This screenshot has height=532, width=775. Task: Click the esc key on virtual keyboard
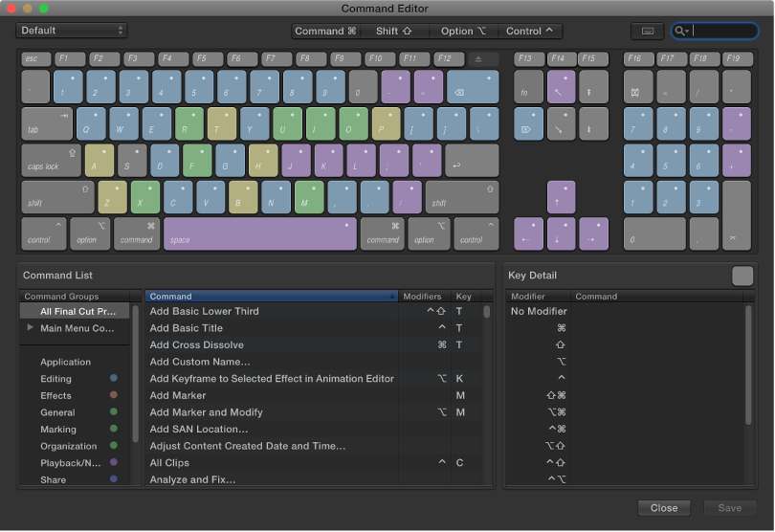pyautogui.click(x=36, y=59)
